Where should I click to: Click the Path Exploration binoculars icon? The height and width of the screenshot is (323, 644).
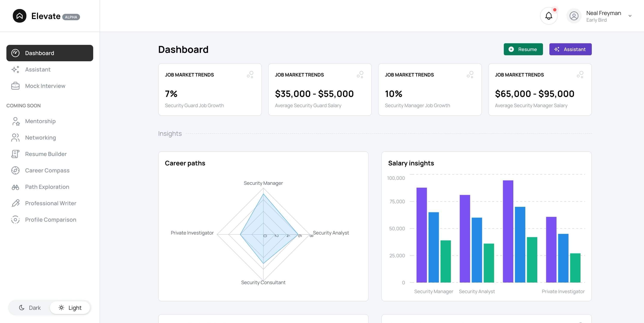15,187
